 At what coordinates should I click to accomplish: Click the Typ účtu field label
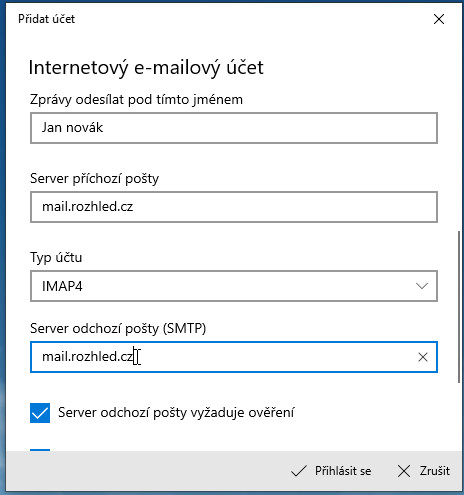(x=56, y=258)
